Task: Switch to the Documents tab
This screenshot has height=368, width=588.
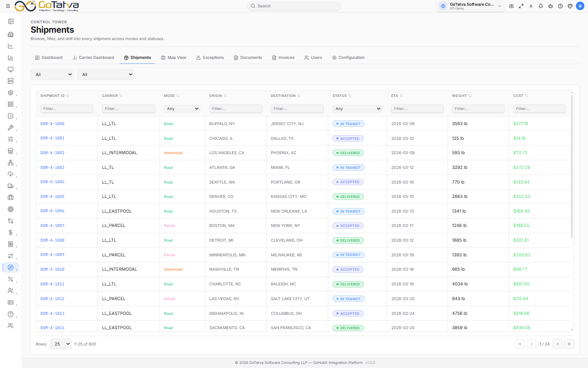Action: [248, 58]
